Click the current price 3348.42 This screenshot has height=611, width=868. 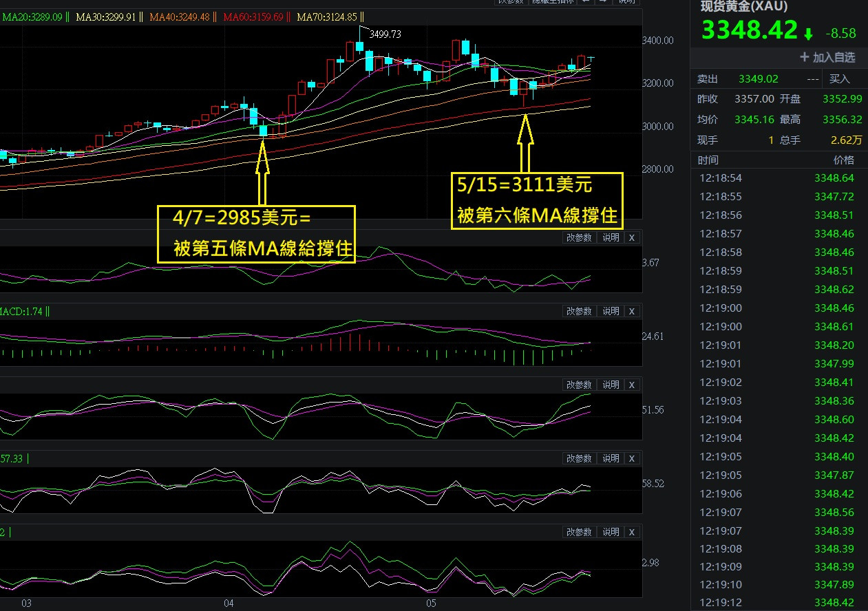point(749,31)
